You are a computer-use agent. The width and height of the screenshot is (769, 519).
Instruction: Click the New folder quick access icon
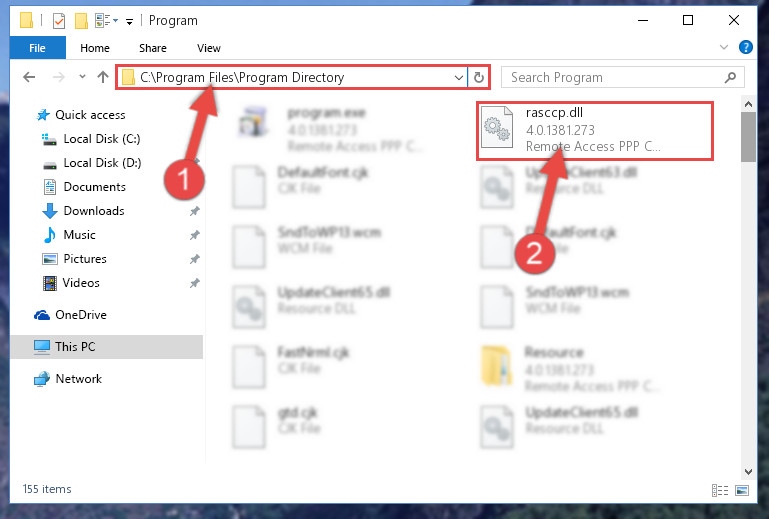81,21
